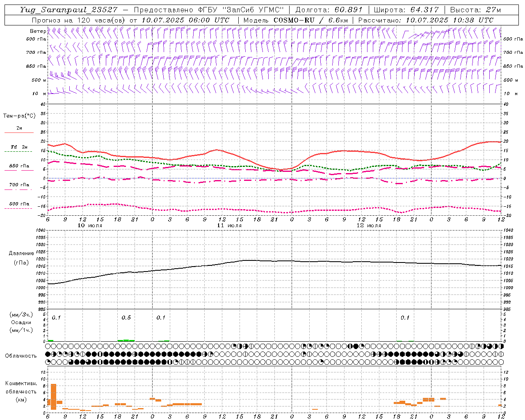The width and height of the screenshot is (525, 420).
Task: Click the "Модель COSMO-RU / 6.6км" text
Action: (296, 20)
